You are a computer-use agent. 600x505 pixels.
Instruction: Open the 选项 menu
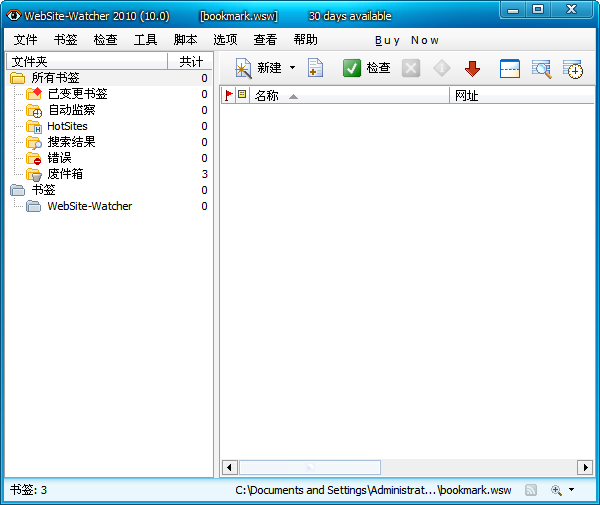click(225, 40)
